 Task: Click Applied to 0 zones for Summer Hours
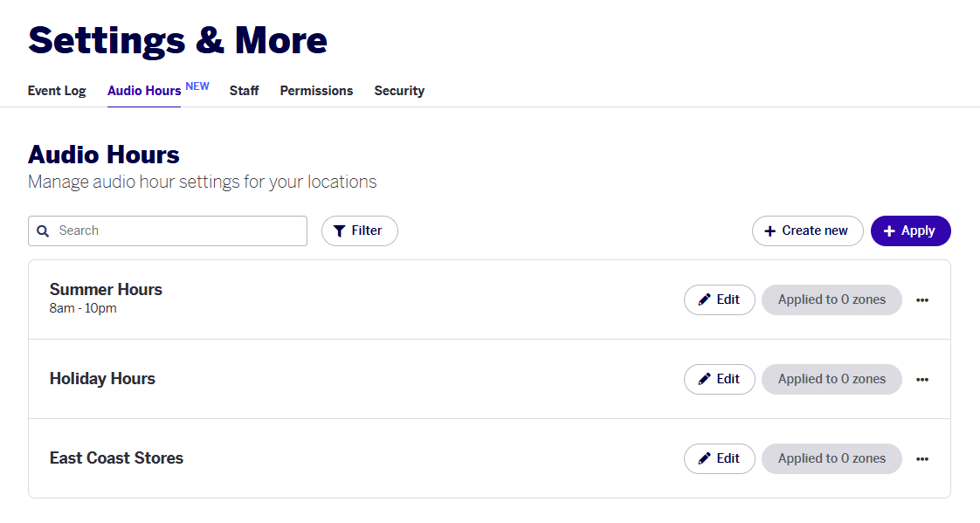click(x=832, y=300)
